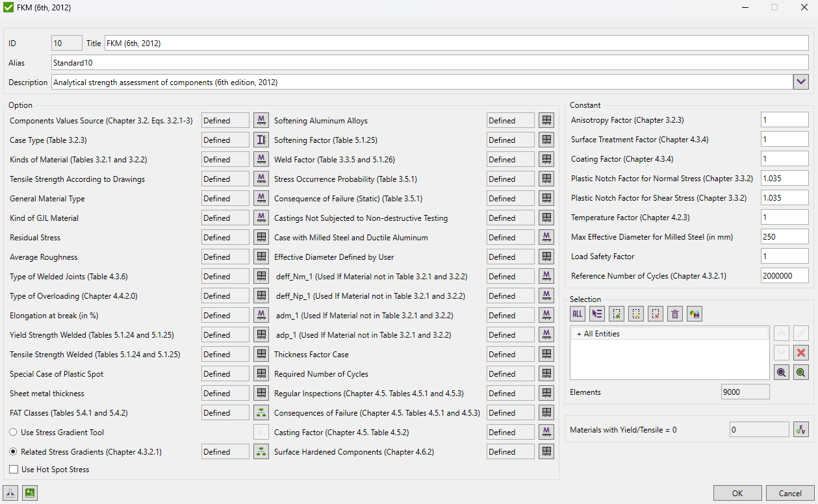Screen dimensions: 818x504
Task: Click the Reference Number of Cycles field
Action: coord(784,276)
